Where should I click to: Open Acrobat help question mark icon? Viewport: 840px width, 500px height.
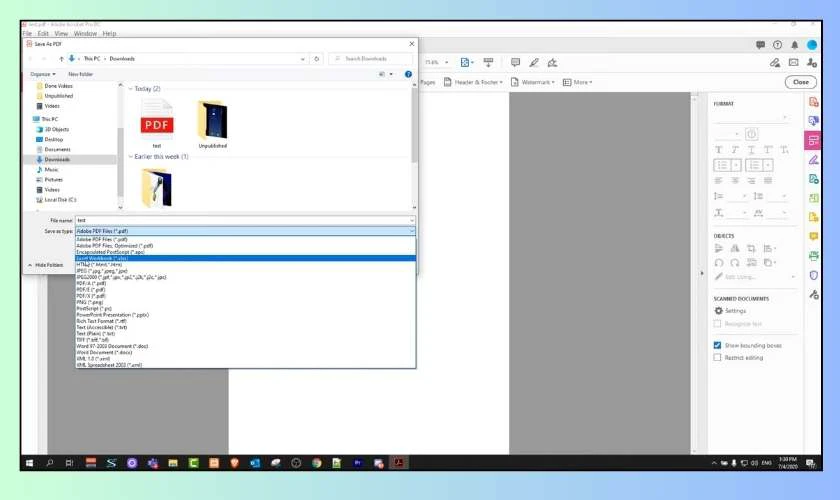pyautogui.click(x=777, y=45)
